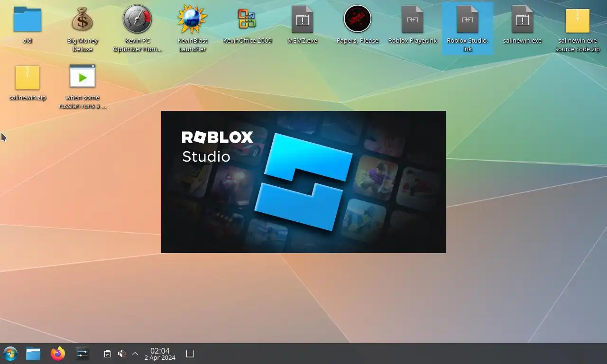Screen dimensions: 607x364
Task: Select the salinewin.zip archive icon
Action: [28, 77]
